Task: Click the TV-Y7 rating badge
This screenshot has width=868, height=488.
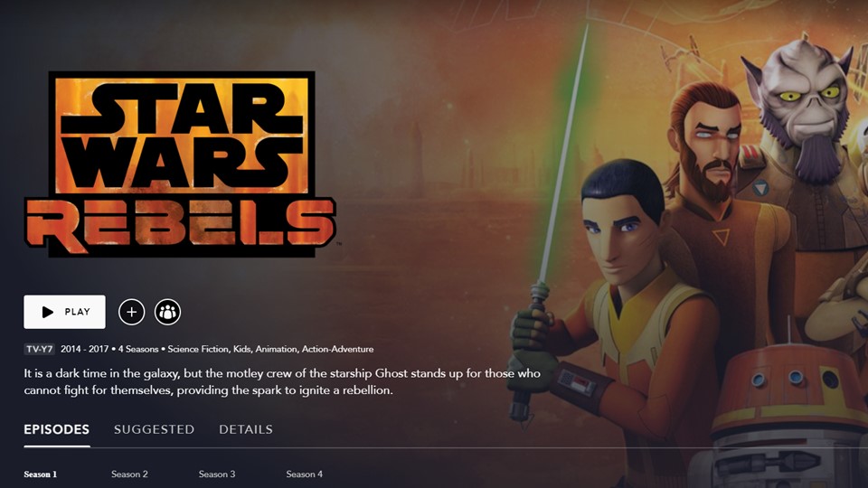Action: (x=39, y=349)
